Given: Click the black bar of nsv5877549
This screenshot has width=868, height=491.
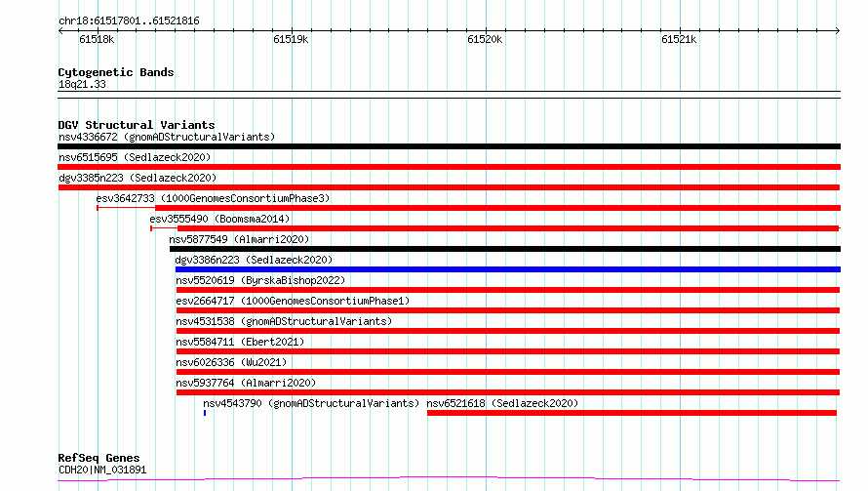Looking at the screenshot, I should (x=505, y=249).
